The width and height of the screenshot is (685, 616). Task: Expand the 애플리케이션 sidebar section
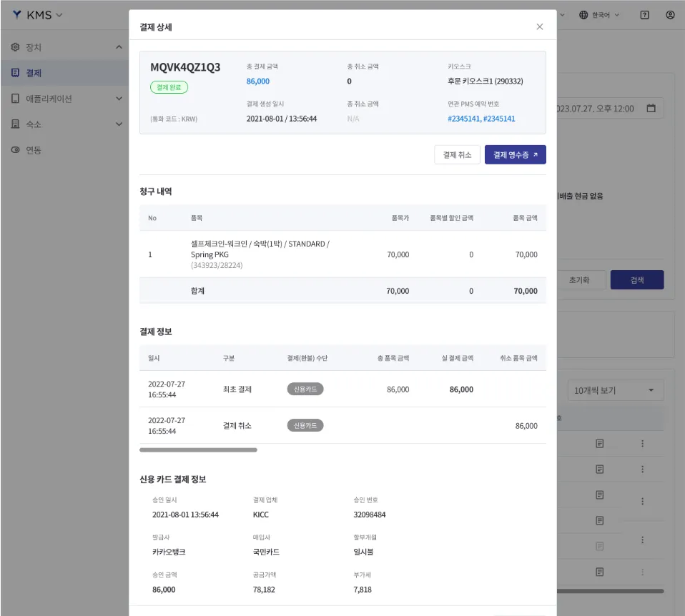[x=119, y=99]
